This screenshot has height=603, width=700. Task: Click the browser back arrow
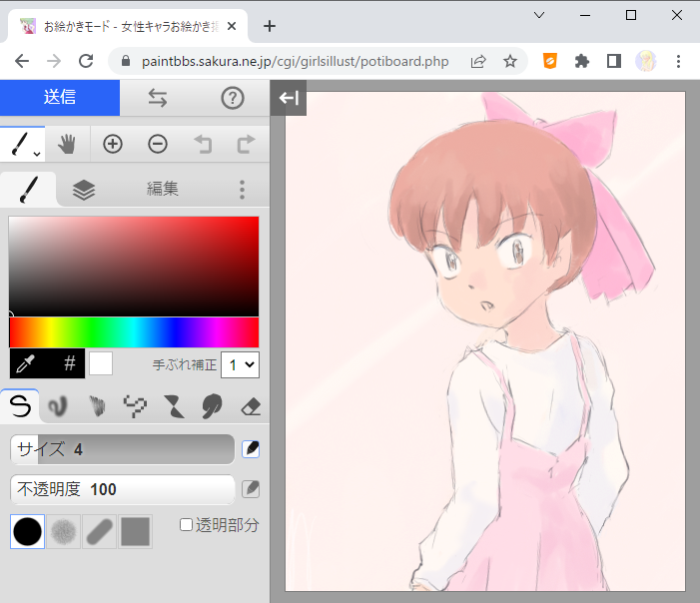(x=21, y=61)
